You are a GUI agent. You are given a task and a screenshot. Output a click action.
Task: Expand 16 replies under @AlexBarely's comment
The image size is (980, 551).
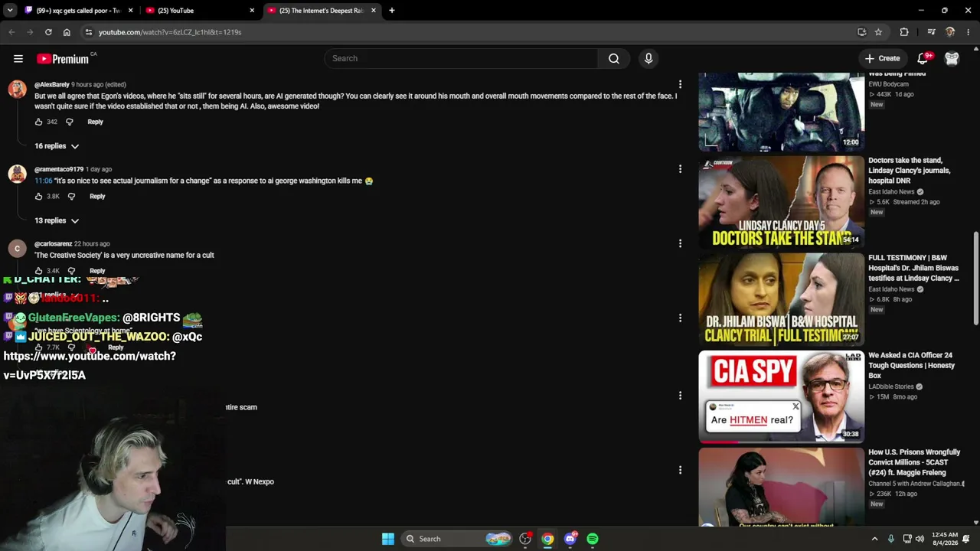(x=57, y=146)
